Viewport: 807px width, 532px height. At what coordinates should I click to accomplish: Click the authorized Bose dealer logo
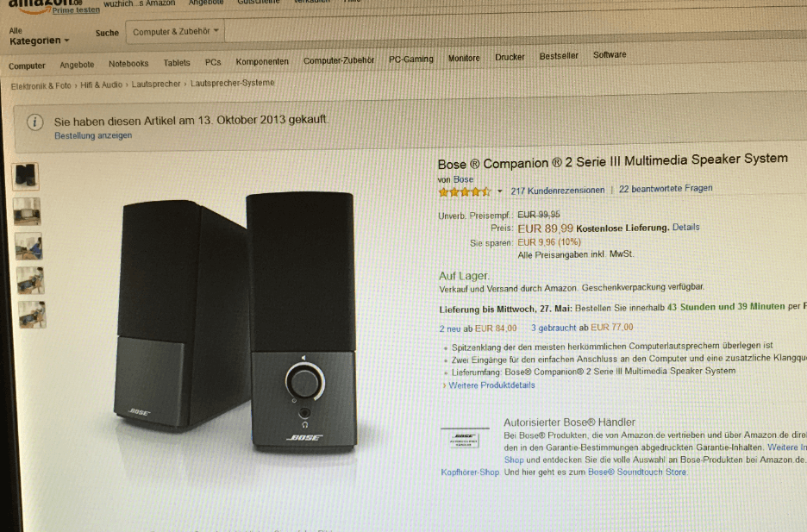465,440
